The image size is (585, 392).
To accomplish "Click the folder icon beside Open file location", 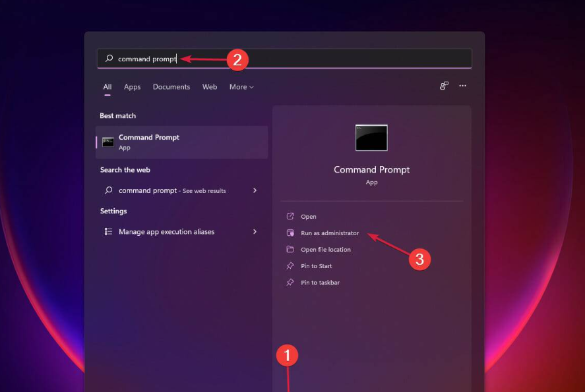I will coord(290,249).
